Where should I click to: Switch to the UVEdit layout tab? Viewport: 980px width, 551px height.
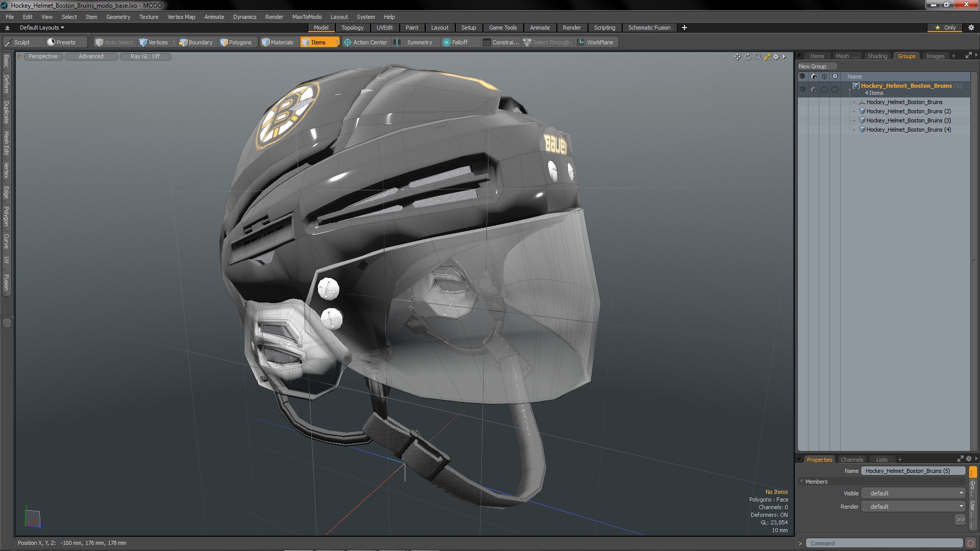(x=384, y=28)
